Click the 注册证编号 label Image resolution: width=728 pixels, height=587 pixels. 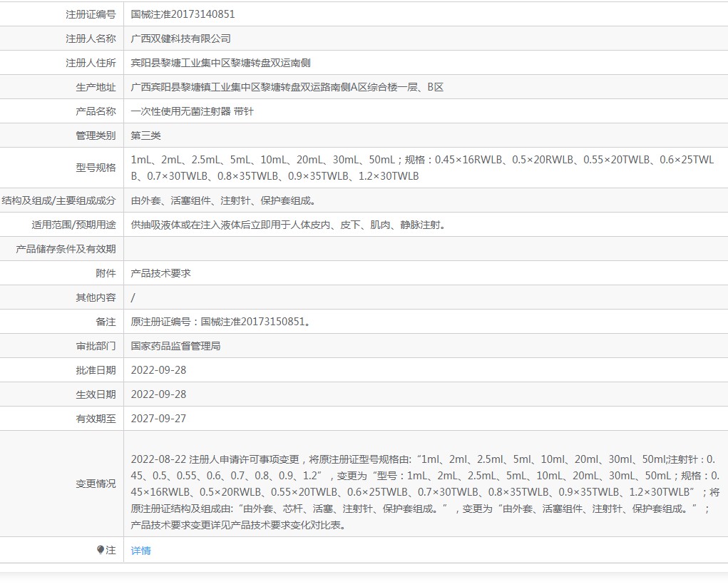tap(91, 14)
